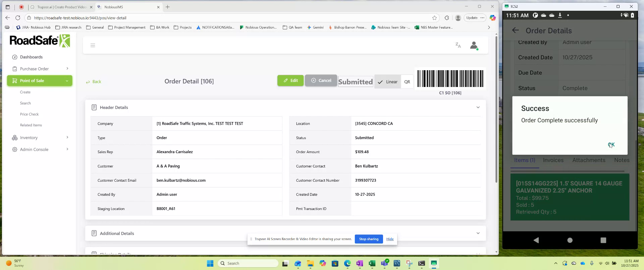644x270 pixels.
Task: Refresh the browser page
Action: (18, 18)
